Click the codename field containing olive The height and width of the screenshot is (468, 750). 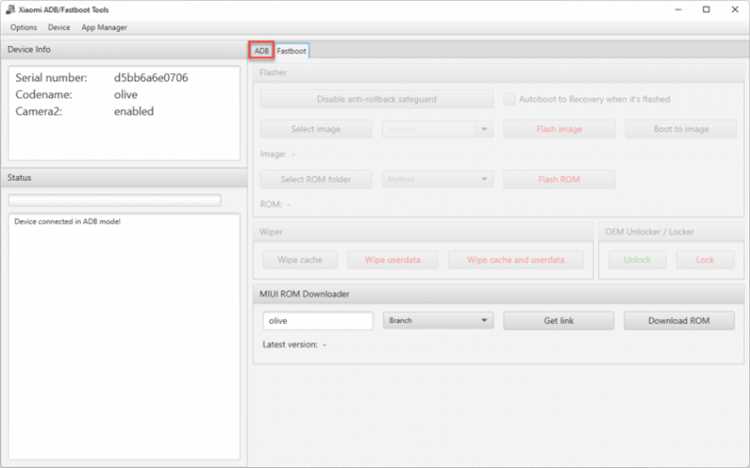[x=318, y=321]
